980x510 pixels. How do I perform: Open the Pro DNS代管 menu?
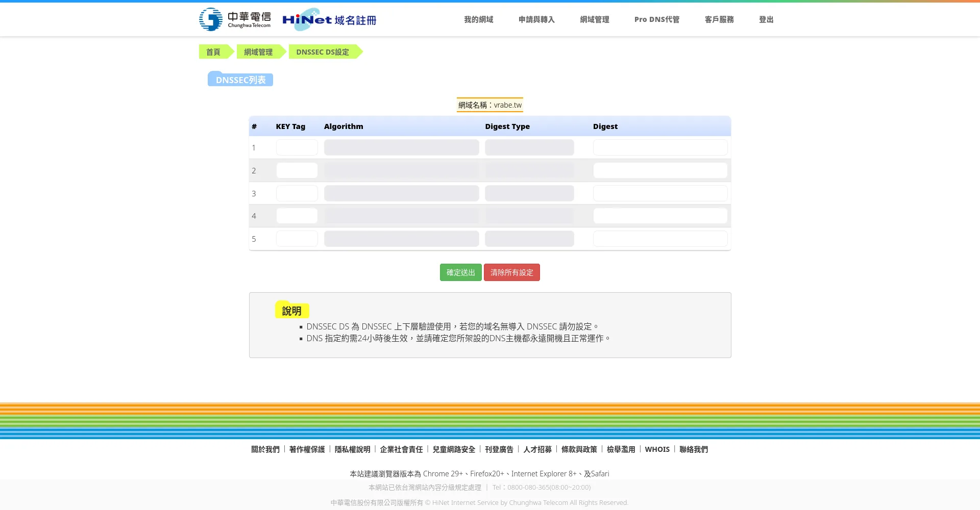click(656, 19)
